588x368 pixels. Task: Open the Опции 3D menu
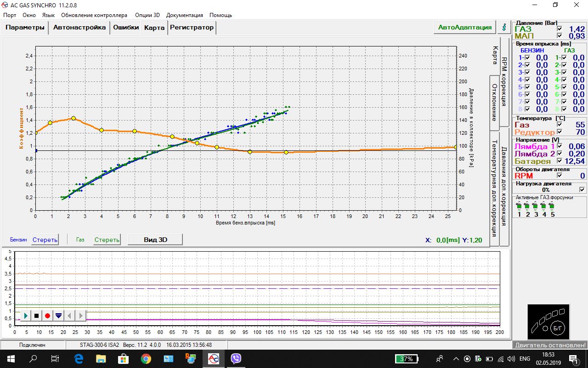point(147,15)
